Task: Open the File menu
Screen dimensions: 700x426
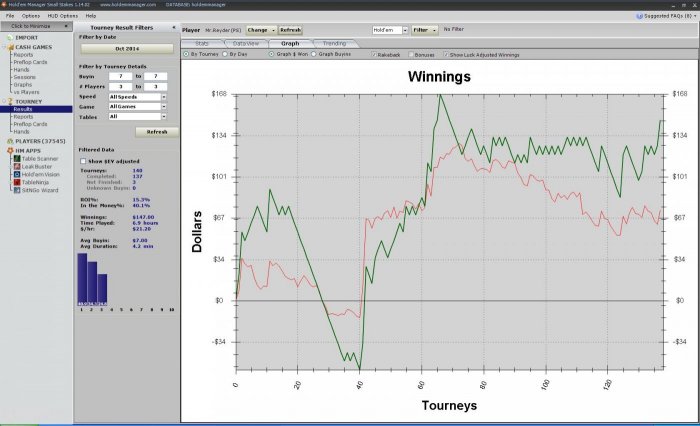Action: 10,16
